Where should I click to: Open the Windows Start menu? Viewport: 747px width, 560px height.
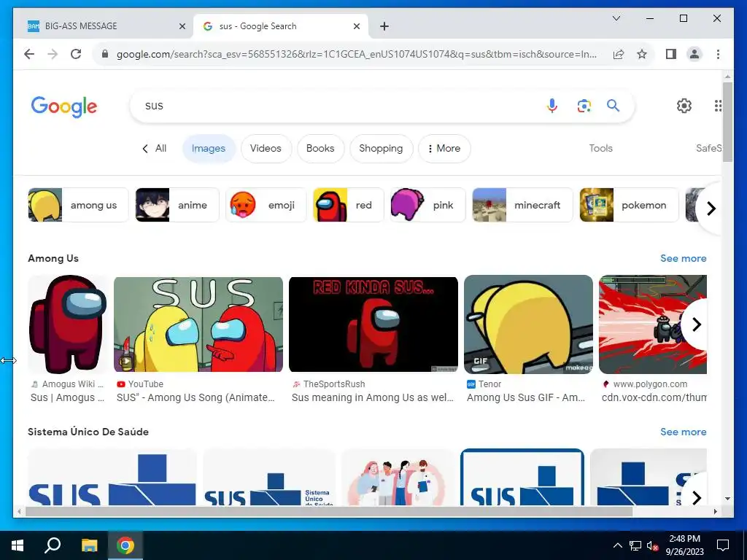(18, 545)
